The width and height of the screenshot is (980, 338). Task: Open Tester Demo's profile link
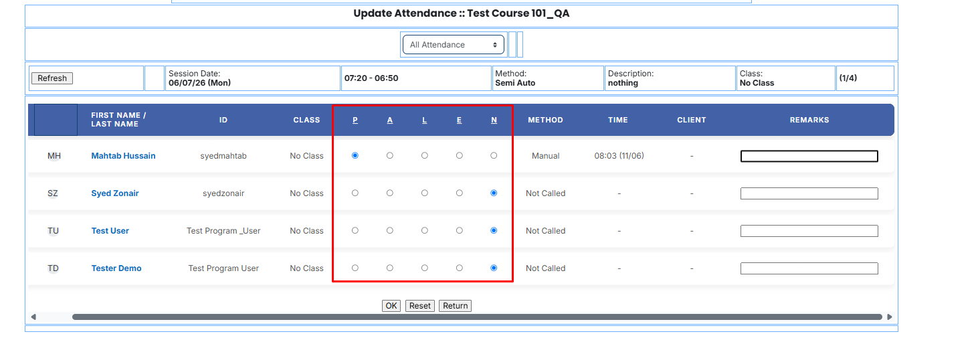coord(116,268)
